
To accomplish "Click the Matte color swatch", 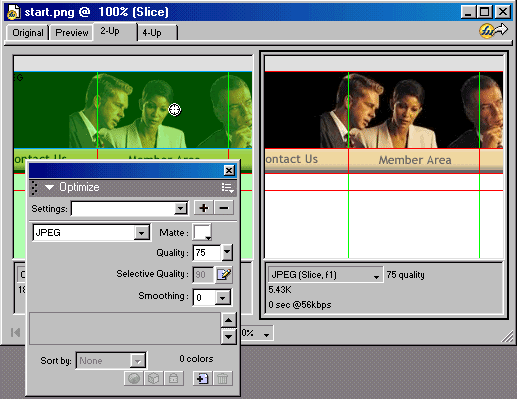I will point(202,232).
